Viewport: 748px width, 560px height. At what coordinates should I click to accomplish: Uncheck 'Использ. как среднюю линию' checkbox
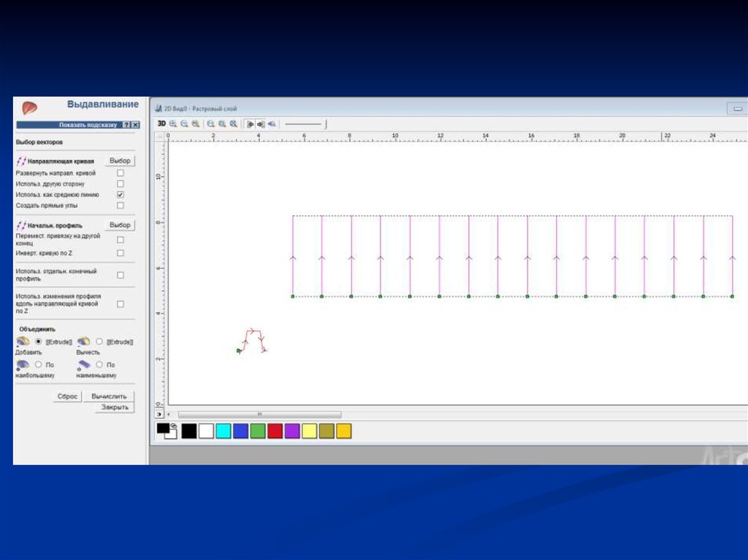[x=121, y=195]
